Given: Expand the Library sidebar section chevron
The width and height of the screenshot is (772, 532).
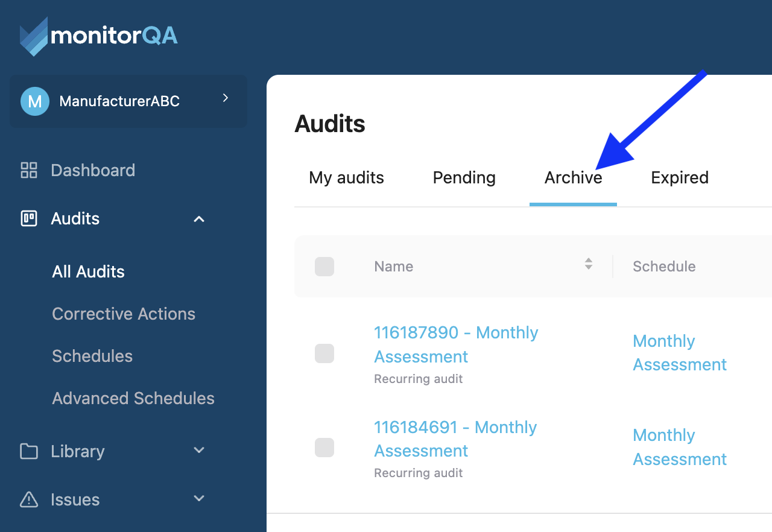Looking at the screenshot, I should (x=199, y=450).
